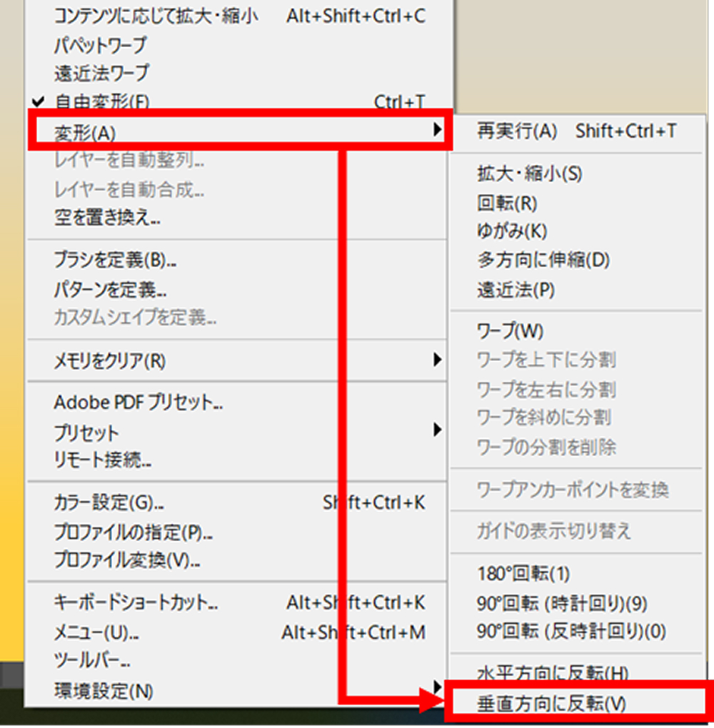Open パペットワープ from the edit menu

(100, 45)
